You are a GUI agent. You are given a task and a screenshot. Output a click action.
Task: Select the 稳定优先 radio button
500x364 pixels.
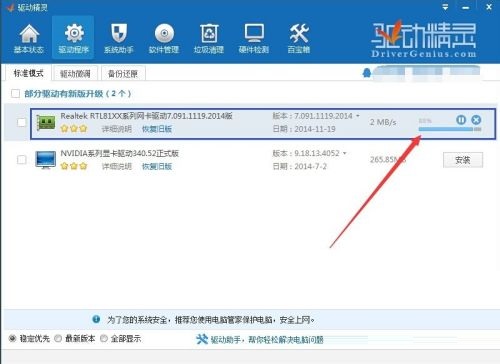(12, 339)
